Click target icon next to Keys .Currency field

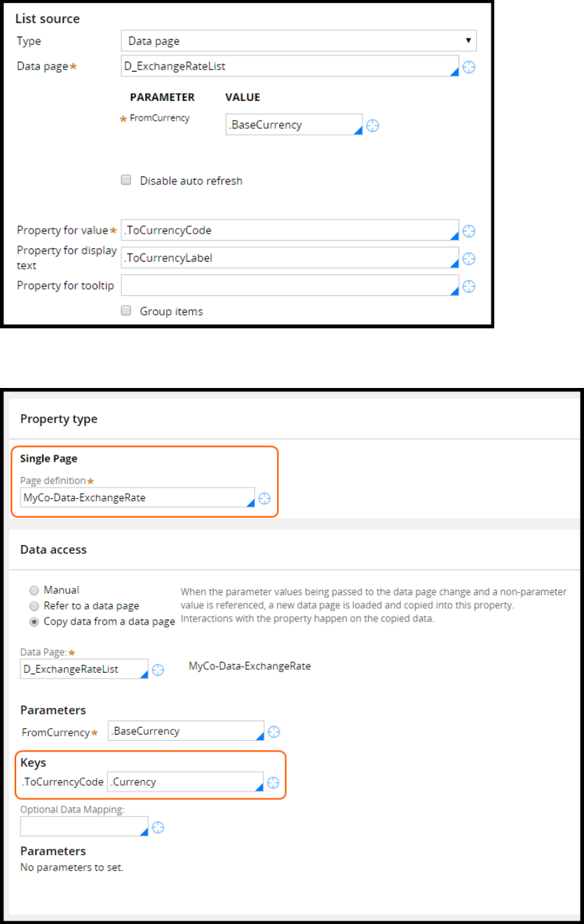(274, 782)
